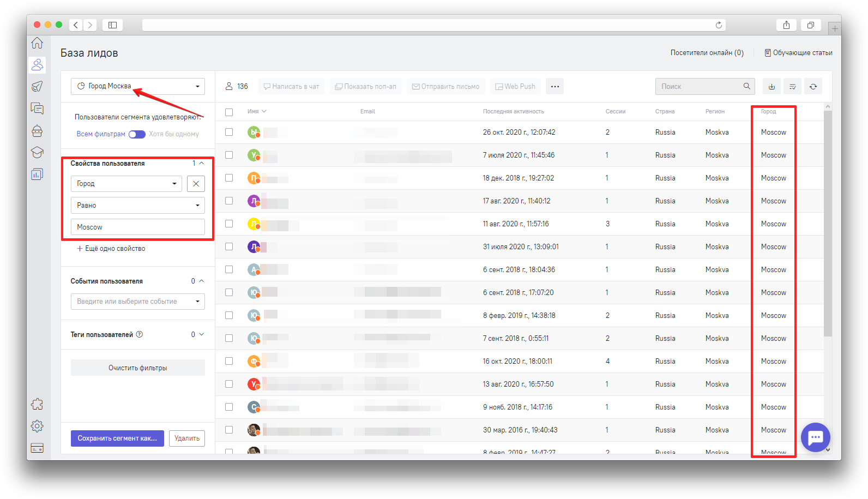Screen dimensions: 868x499
Task: Click the column settings icon next to export
Action: (793, 86)
